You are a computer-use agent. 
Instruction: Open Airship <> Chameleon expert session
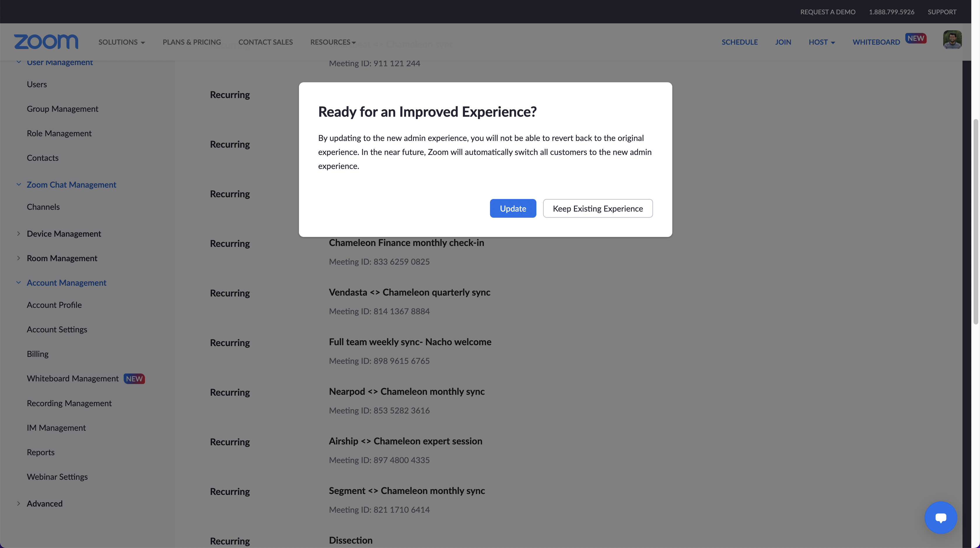[x=405, y=441]
